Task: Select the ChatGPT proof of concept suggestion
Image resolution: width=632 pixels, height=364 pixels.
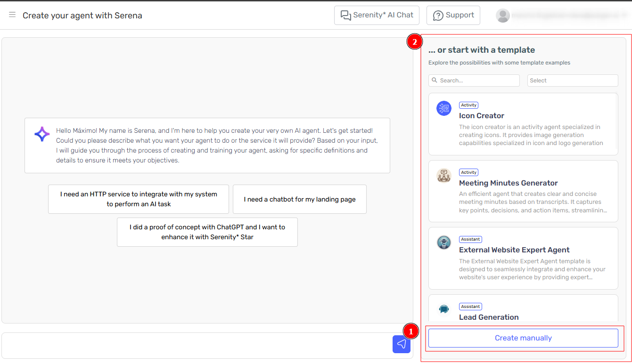Action: [207, 232]
